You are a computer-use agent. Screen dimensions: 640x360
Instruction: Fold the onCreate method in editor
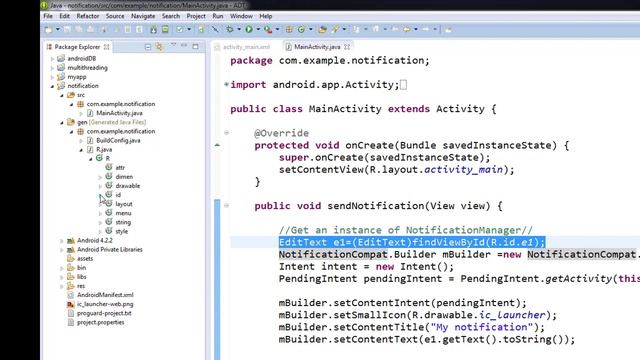click(227, 133)
